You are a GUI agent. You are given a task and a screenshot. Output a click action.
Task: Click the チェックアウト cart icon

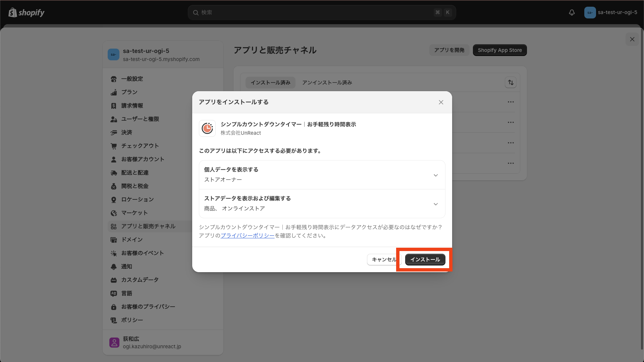(114, 146)
